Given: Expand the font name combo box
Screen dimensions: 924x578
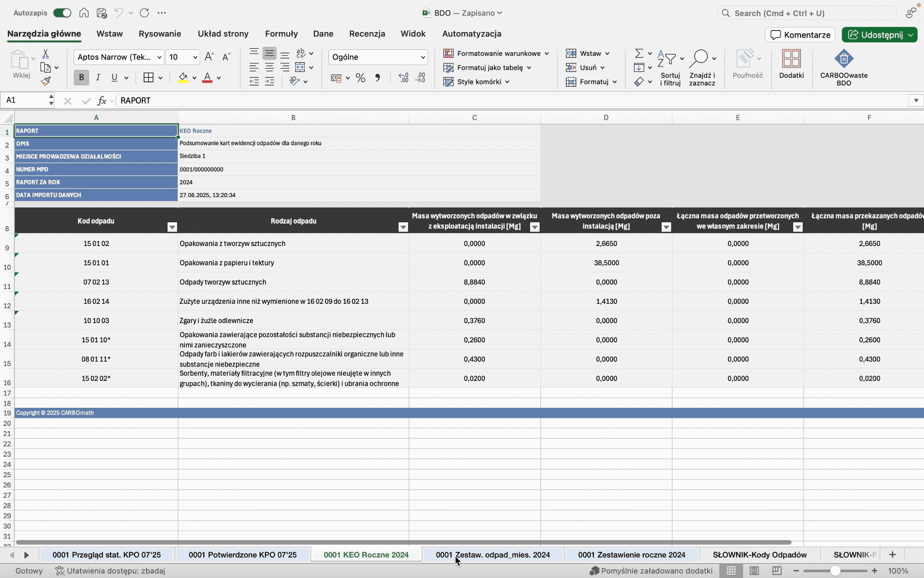Looking at the screenshot, I should 159,57.
